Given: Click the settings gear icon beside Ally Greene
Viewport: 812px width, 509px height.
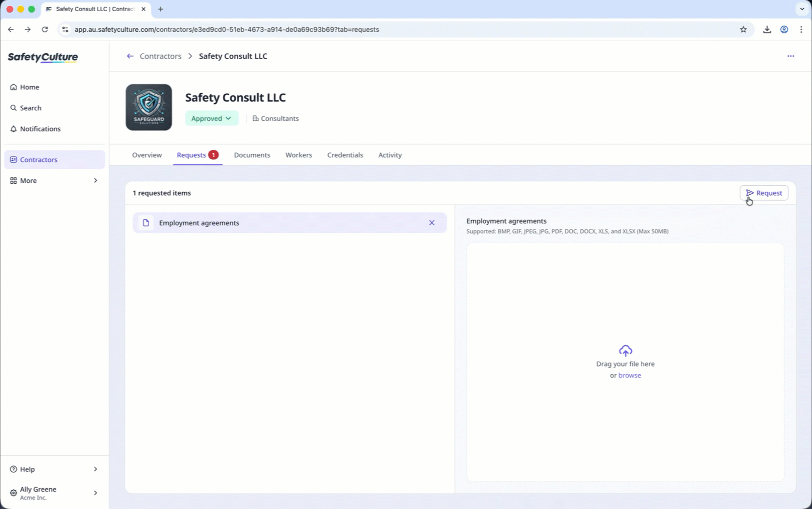Looking at the screenshot, I should (14, 493).
